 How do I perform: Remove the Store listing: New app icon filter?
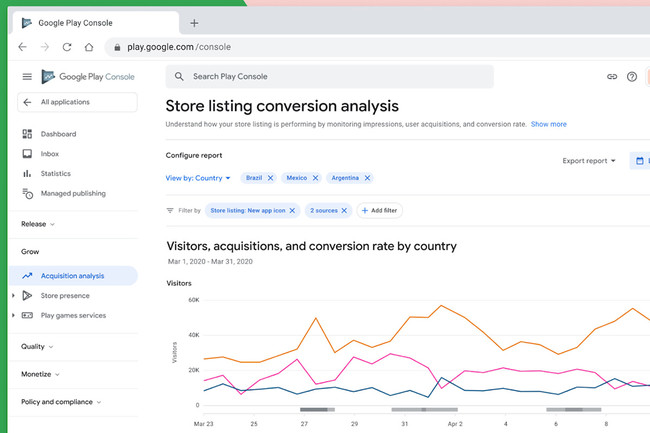click(x=292, y=210)
